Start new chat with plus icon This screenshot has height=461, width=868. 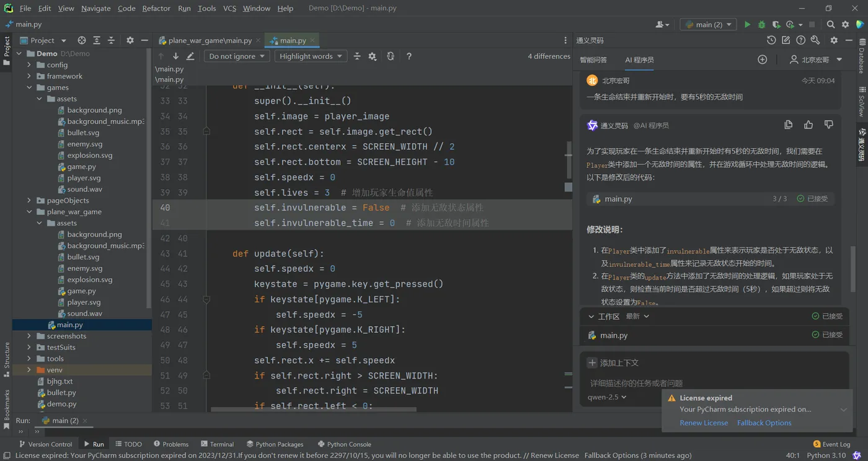point(763,59)
